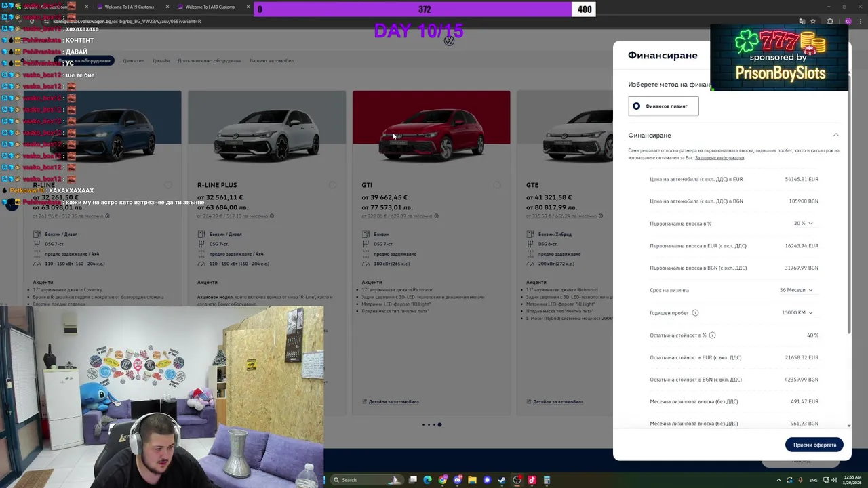This screenshot has height=488, width=868.
Task: Switch the ENG input language
Action: point(813,480)
